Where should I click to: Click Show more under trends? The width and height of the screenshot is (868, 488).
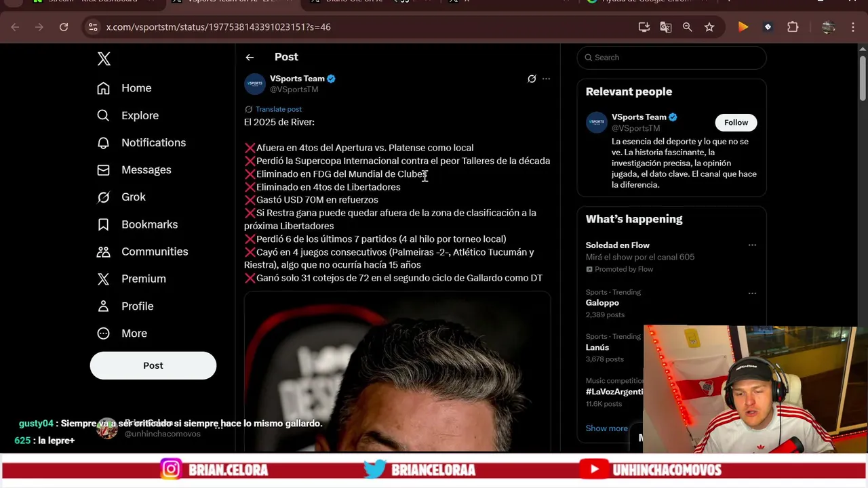click(606, 428)
